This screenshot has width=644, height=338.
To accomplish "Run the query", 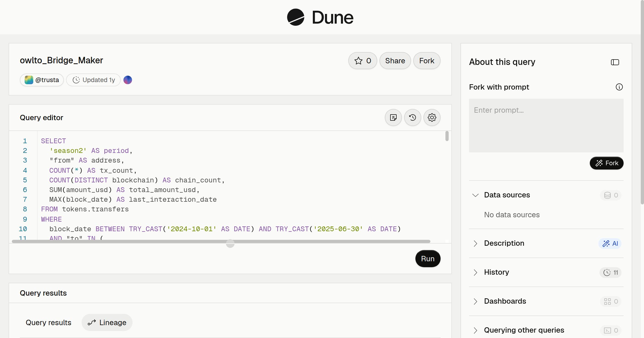I will tap(428, 259).
